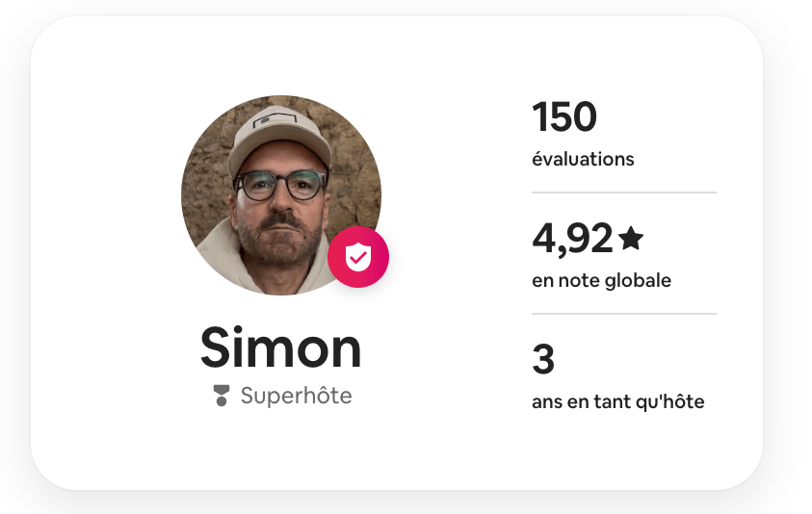Select the "en note globale" text
This screenshot has width=812, height=514.
click(601, 281)
